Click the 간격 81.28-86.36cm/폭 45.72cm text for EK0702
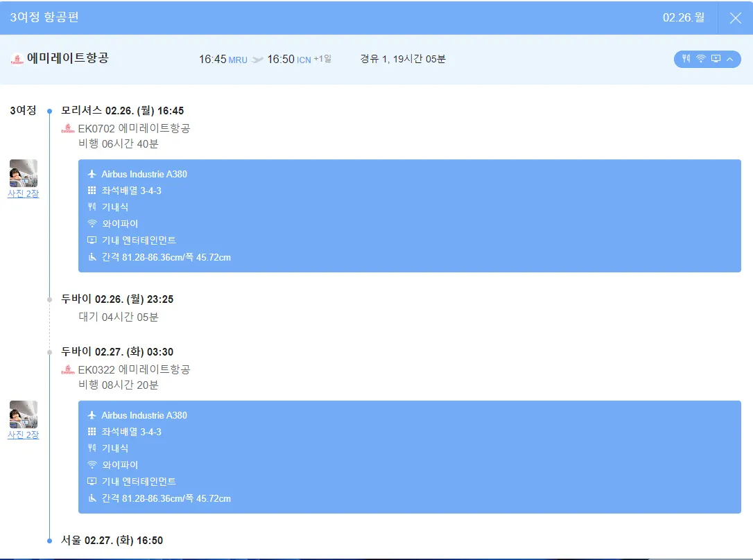Image resolution: width=753 pixels, height=560 pixels. (166, 257)
